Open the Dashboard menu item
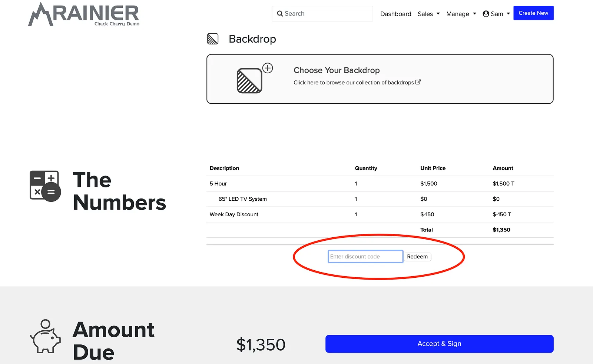This screenshot has width=593, height=364. [396, 14]
